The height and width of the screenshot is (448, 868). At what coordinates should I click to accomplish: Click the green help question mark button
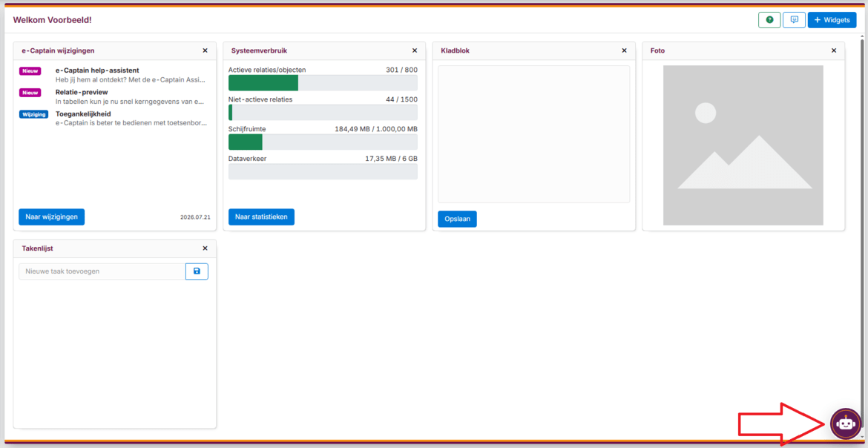[x=769, y=20]
